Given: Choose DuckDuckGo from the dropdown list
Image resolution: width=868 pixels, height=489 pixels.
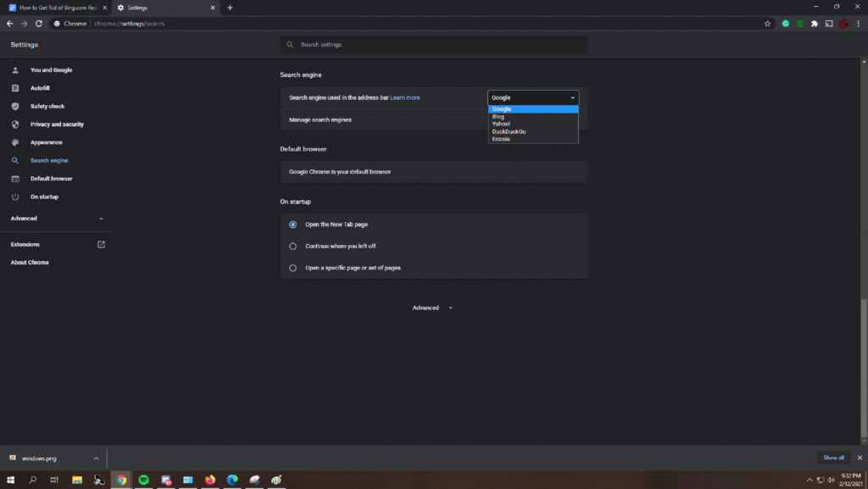Looking at the screenshot, I should coord(533,131).
